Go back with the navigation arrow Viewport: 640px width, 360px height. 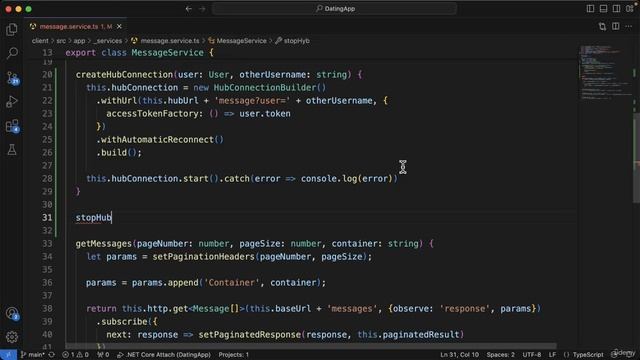pos(189,9)
